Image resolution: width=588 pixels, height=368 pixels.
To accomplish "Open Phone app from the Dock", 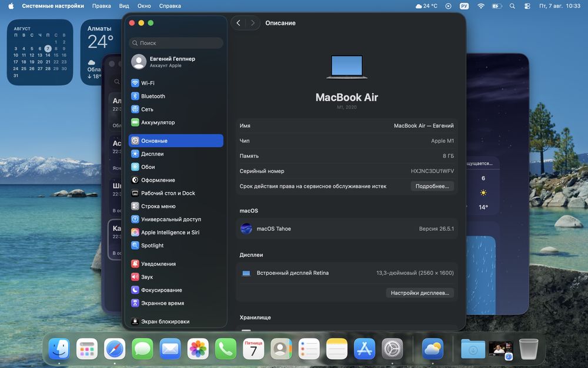I will tap(226, 349).
